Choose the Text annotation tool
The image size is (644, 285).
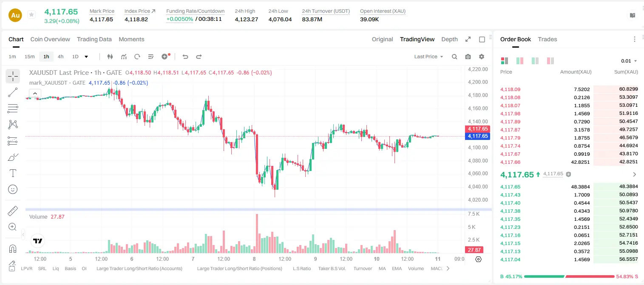click(x=13, y=173)
